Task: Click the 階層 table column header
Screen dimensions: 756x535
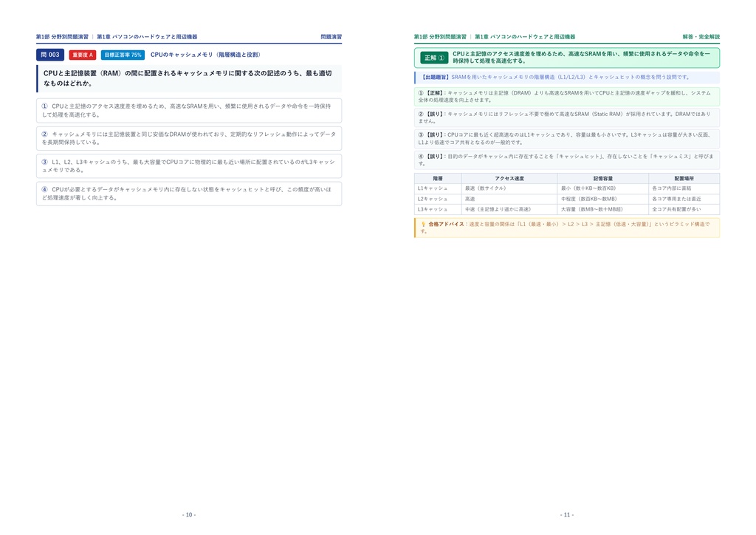Action: click(438, 179)
